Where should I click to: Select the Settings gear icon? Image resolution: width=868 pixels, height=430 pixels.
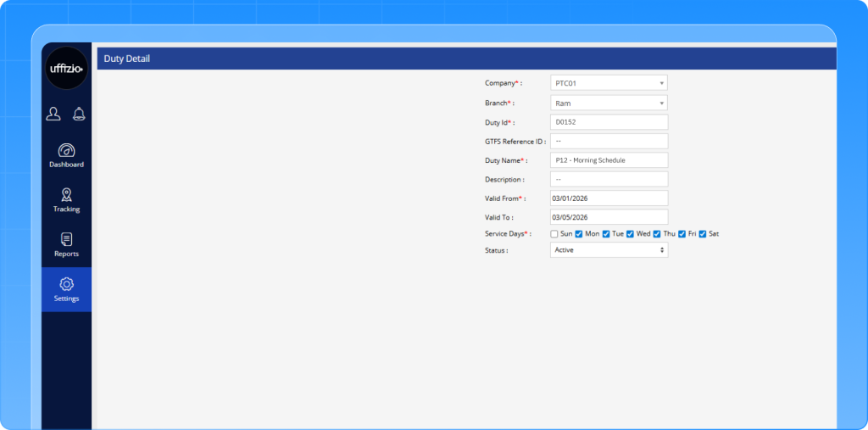pyautogui.click(x=66, y=284)
